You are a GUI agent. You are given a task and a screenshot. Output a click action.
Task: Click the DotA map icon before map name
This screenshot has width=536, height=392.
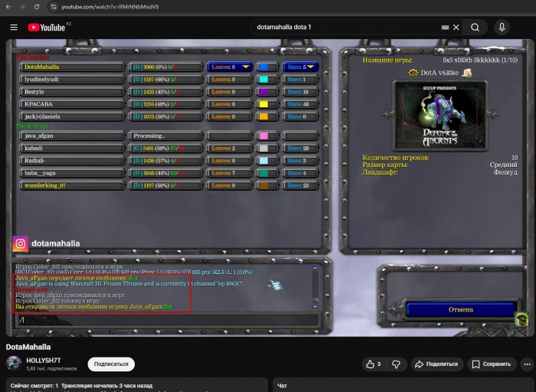[413, 73]
